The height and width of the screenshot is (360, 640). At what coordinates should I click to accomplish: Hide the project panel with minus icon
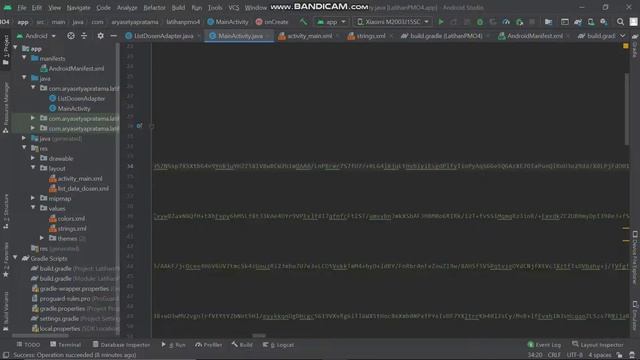tap(113, 36)
